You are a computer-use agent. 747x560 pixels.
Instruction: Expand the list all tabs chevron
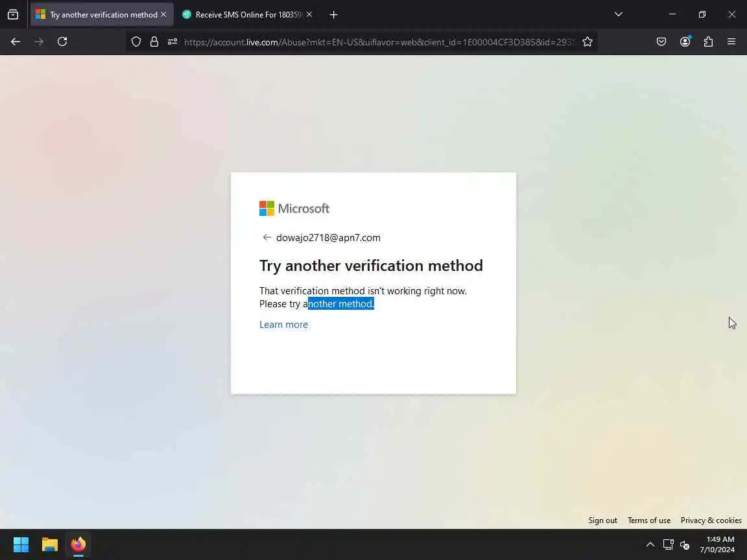(619, 14)
